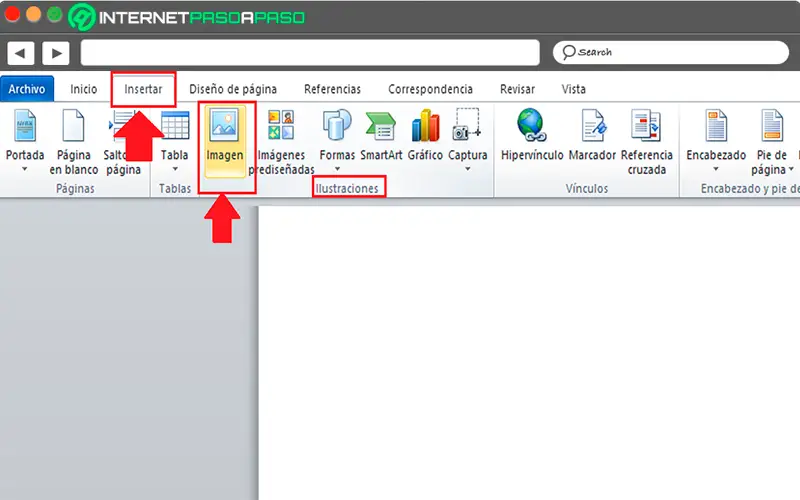
Task: Switch to the Insertar tab
Action: (143, 89)
